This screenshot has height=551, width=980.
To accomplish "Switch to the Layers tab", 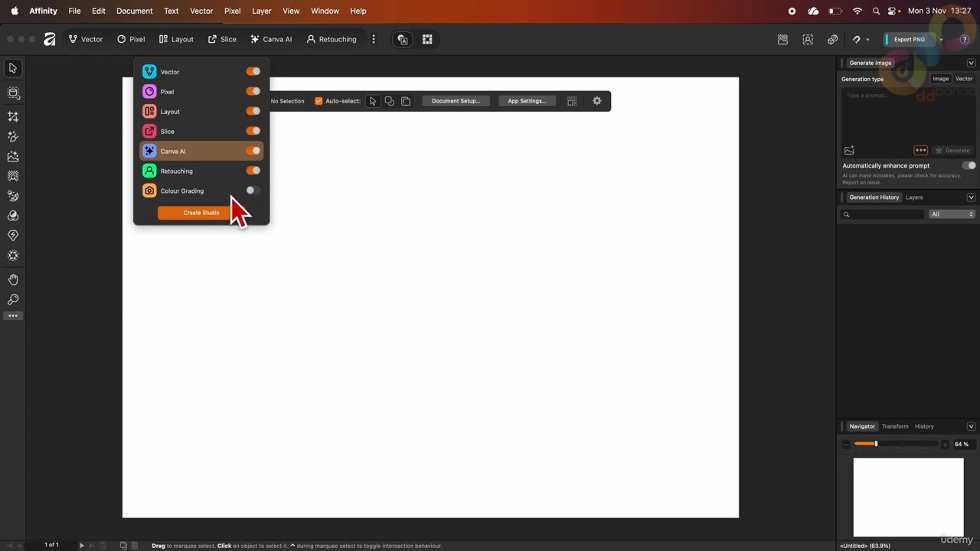I will pos(914,197).
